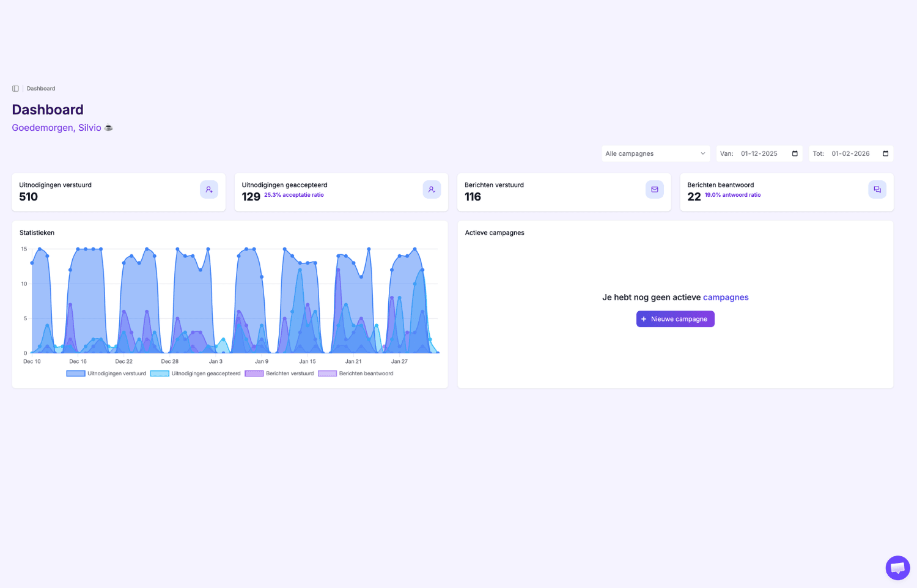Click the invitations accepted user-check icon
This screenshot has width=917, height=588.
[432, 189]
